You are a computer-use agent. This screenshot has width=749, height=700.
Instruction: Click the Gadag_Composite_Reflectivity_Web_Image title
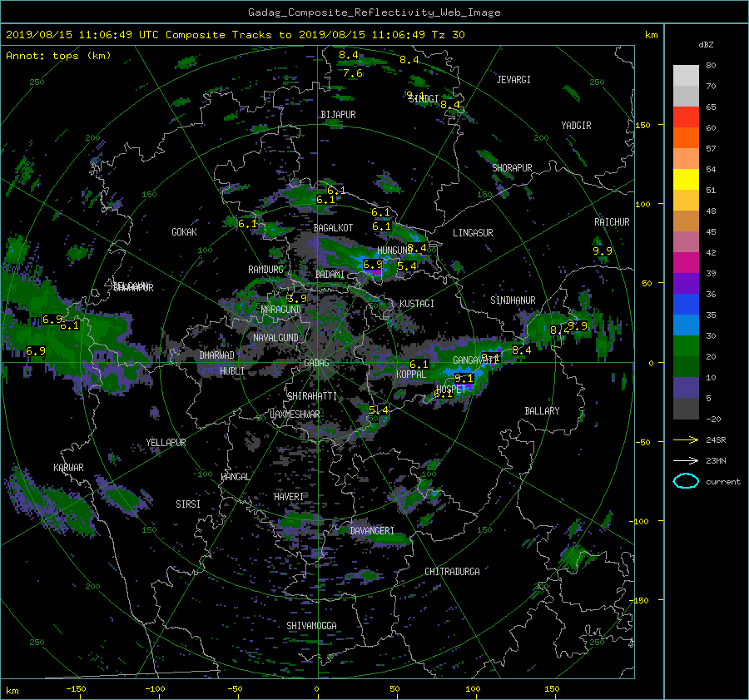[374, 12]
